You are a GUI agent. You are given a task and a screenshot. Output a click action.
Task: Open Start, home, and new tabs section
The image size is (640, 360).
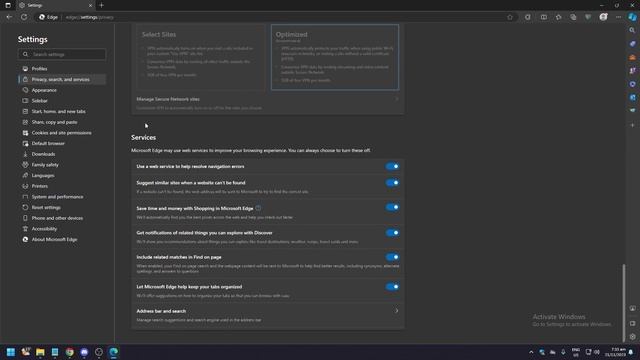coord(62,111)
